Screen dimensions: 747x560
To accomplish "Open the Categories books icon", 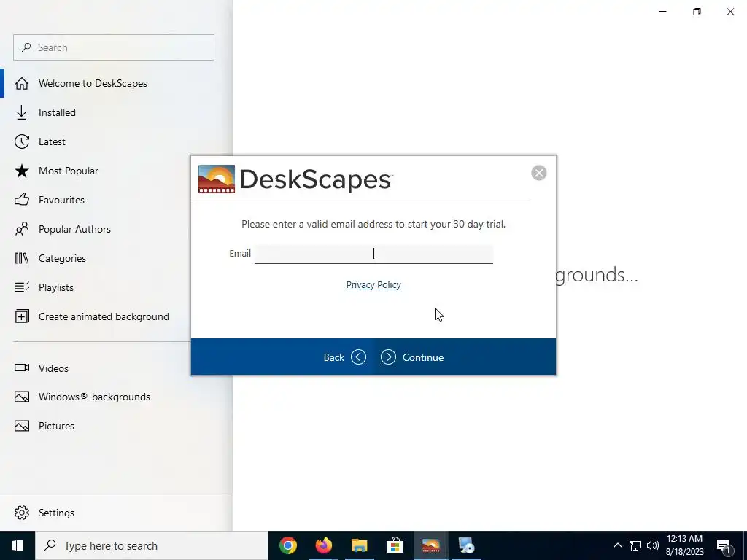I will [x=22, y=258].
